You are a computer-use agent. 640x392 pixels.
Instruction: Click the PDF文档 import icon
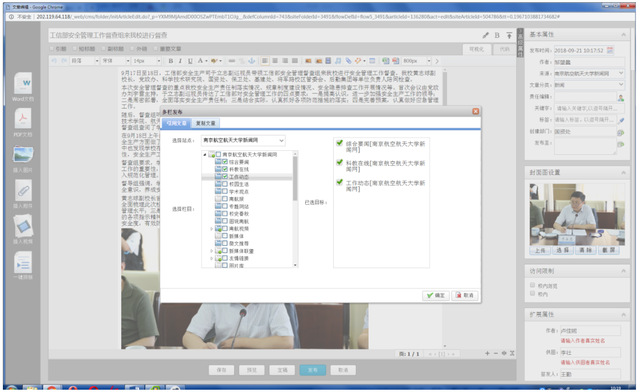23,120
